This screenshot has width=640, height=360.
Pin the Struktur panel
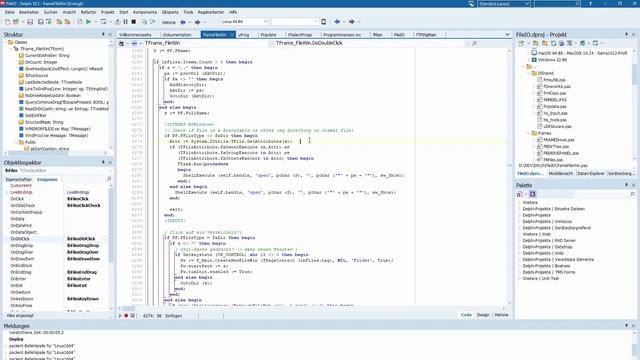point(103,35)
